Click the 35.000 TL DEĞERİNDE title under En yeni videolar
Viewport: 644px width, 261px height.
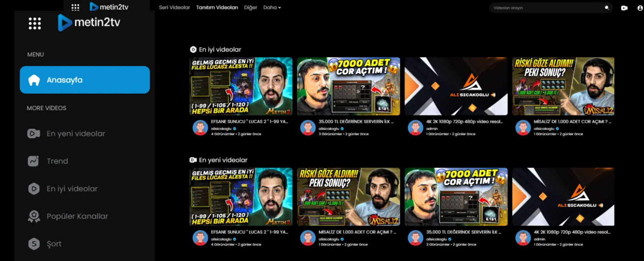[x=464, y=232]
